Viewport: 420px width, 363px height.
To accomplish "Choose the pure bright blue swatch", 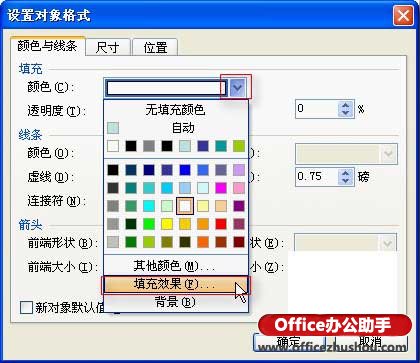I will click(185, 170).
